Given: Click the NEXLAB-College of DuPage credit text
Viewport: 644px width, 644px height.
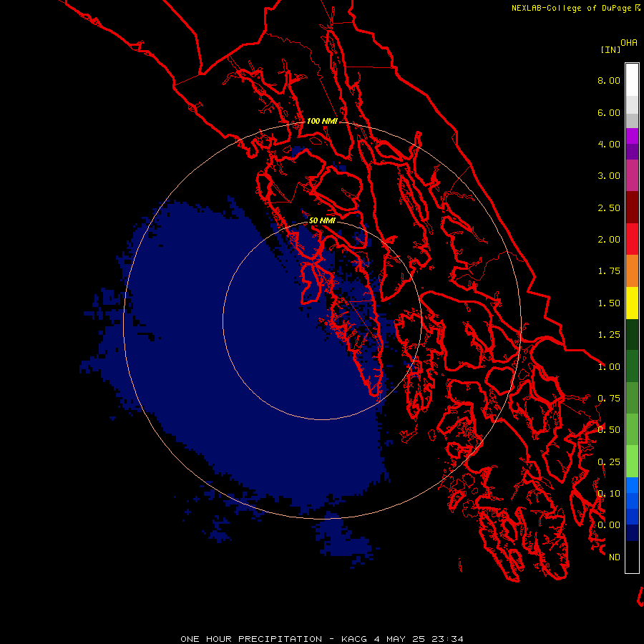Looking at the screenshot, I should (x=571, y=8).
